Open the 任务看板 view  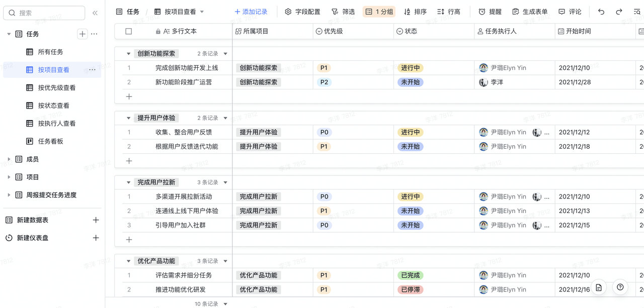point(50,141)
